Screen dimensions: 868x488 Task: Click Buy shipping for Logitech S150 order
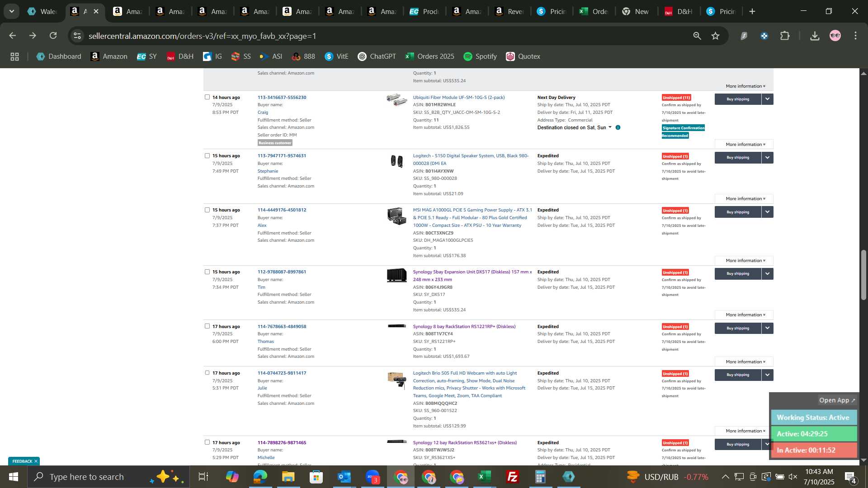coord(738,157)
